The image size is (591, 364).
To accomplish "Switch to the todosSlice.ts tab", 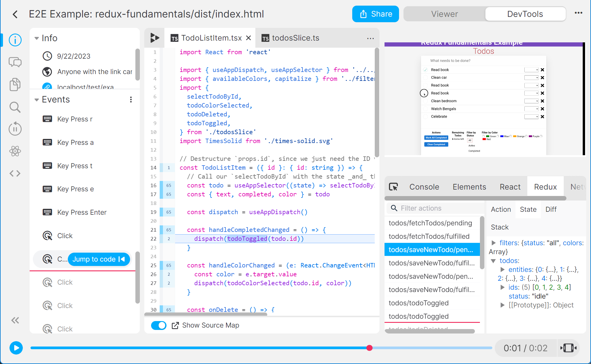I will 296,38.
